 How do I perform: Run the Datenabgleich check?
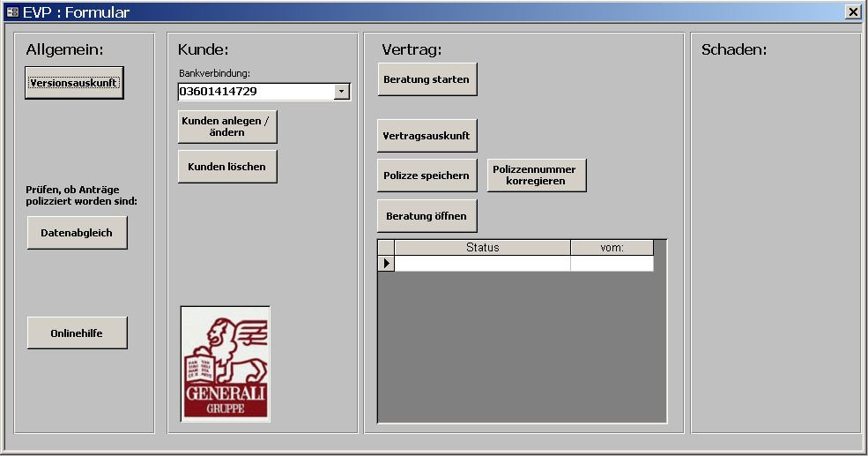(x=78, y=233)
